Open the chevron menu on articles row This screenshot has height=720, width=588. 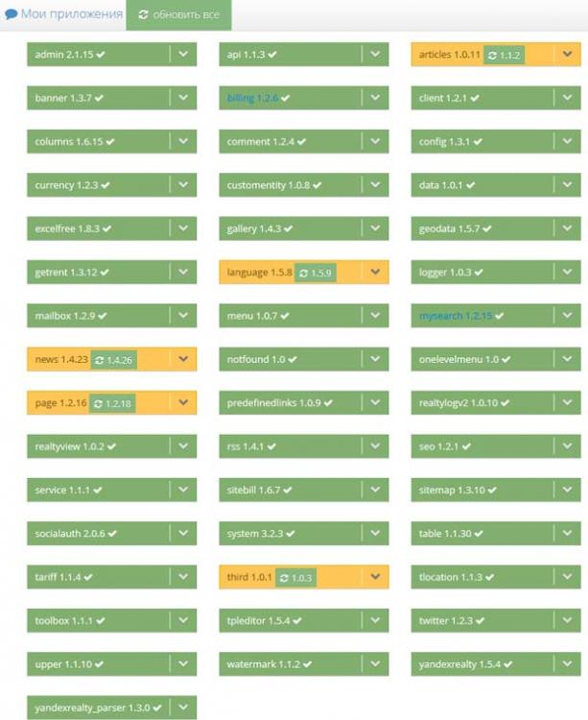(x=567, y=54)
